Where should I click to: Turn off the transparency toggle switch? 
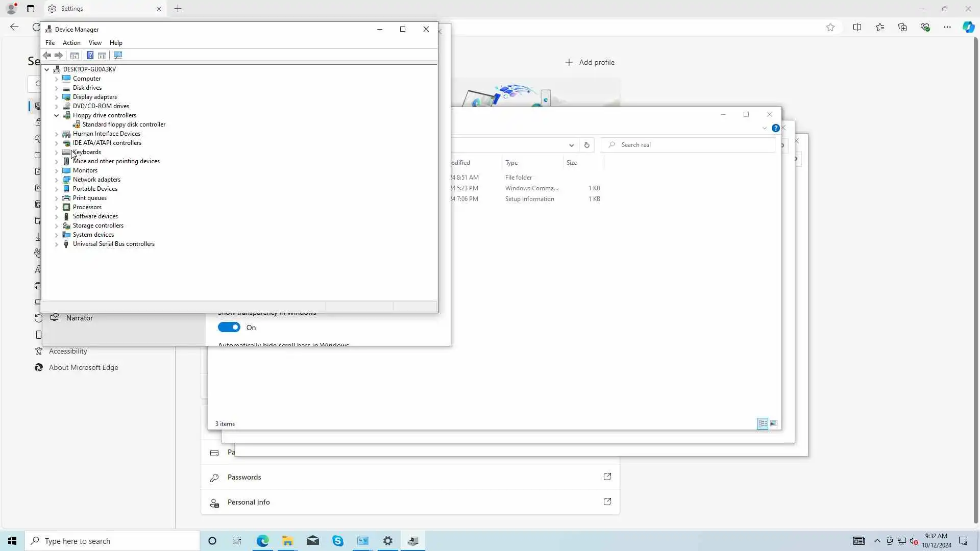[229, 328]
